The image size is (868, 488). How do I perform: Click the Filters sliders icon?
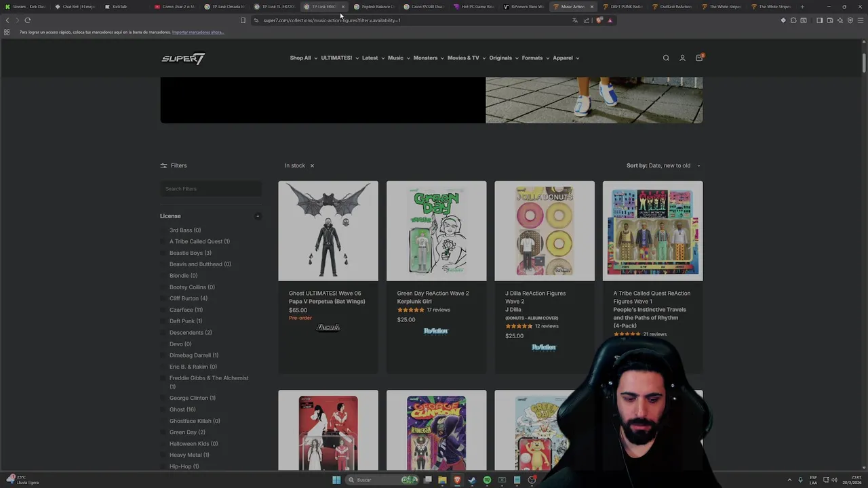(x=163, y=165)
